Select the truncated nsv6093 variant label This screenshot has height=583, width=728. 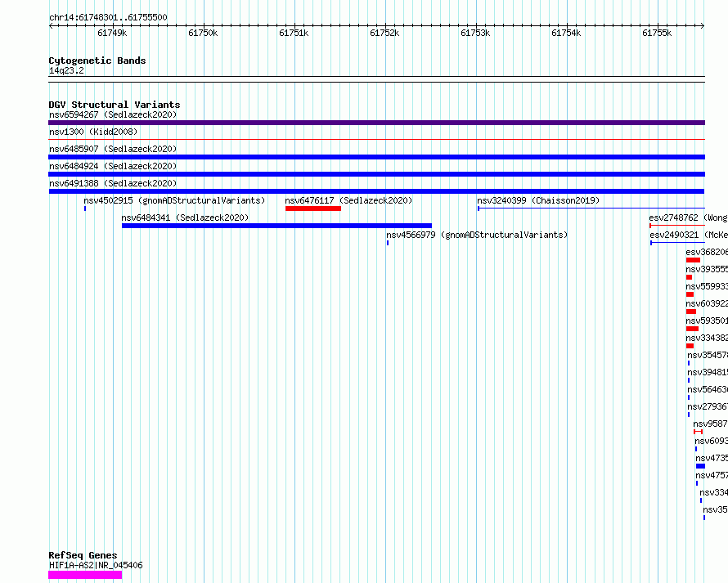click(712, 441)
